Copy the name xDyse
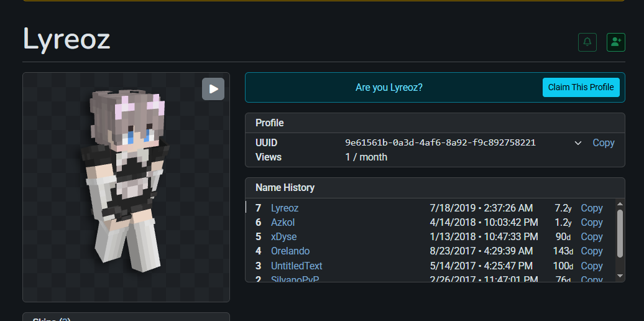Screen dimensions: 644x321 (x=591, y=237)
